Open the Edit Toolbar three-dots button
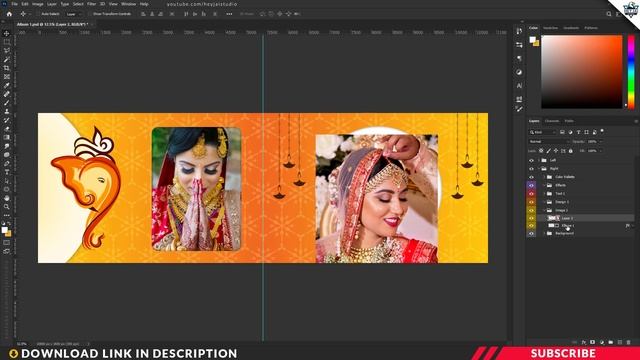Image resolution: width=640 pixels, height=360 pixels. 7,215
